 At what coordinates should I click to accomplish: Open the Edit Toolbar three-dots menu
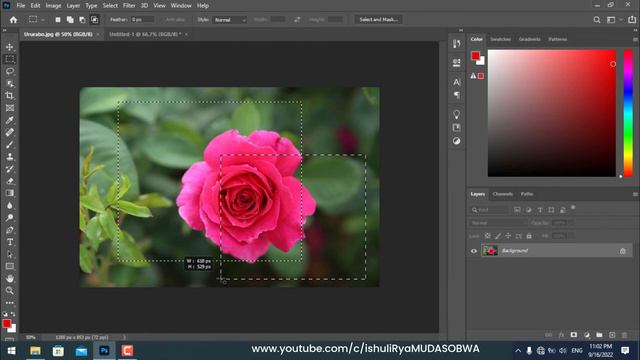tap(9, 303)
